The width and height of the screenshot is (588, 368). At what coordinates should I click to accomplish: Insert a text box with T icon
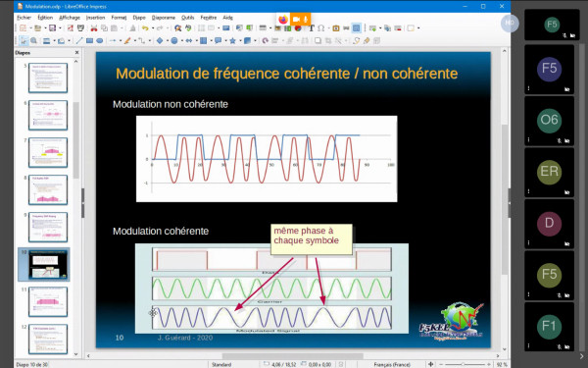tap(312, 28)
